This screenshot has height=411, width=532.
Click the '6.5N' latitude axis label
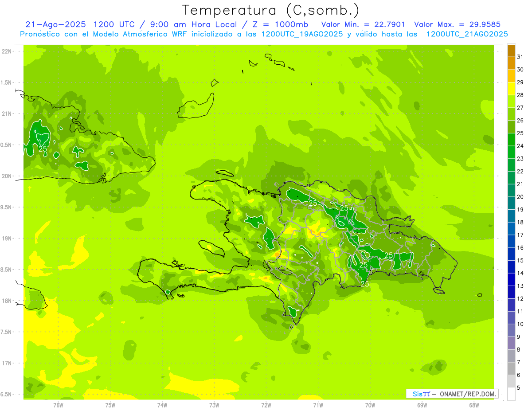click(x=7, y=394)
